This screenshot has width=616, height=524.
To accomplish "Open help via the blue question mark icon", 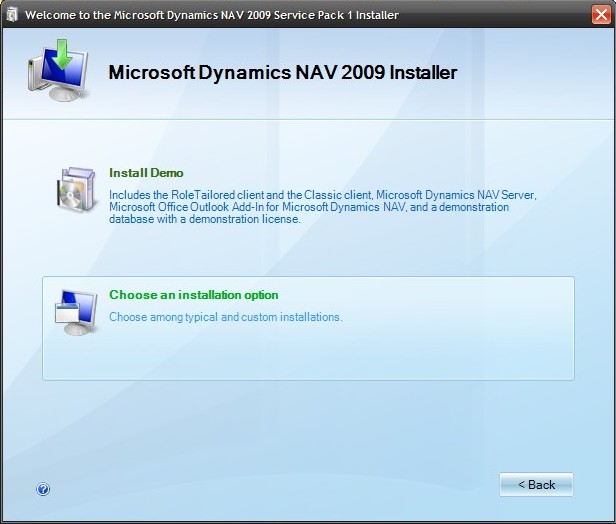I will (x=43, y=489).
